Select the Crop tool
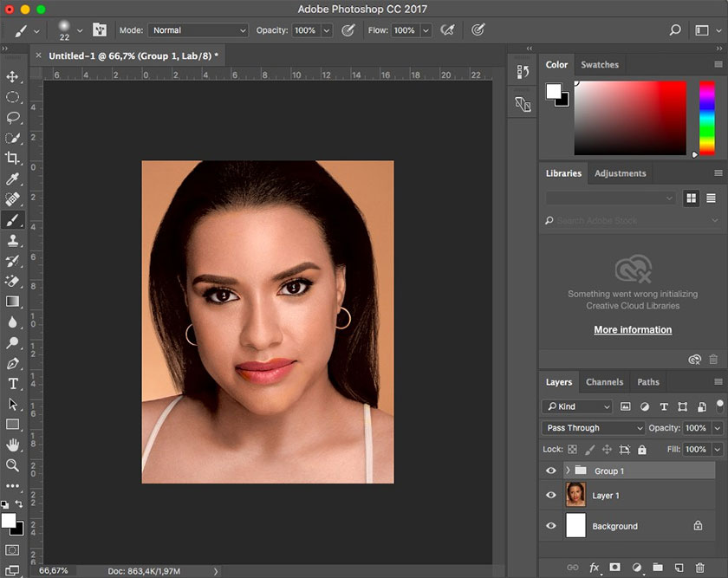728x578 pixels. pos(13,158)
